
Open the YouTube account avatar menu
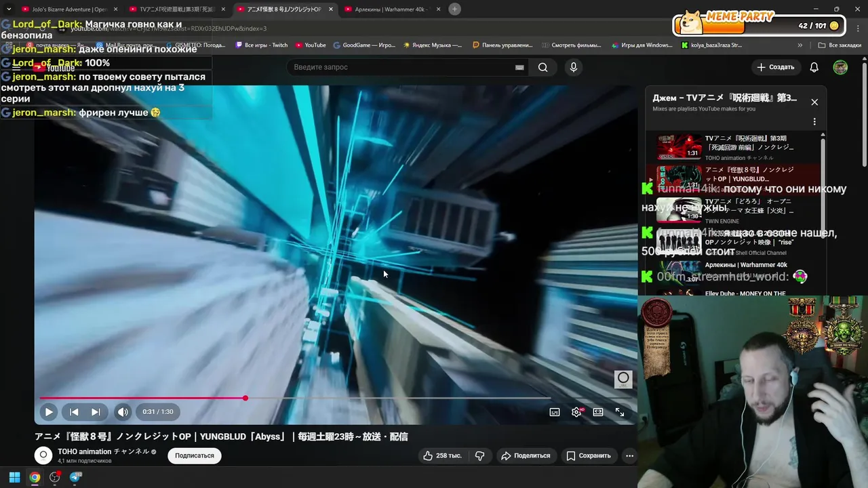pyautogui.click(x=840, y=67)
